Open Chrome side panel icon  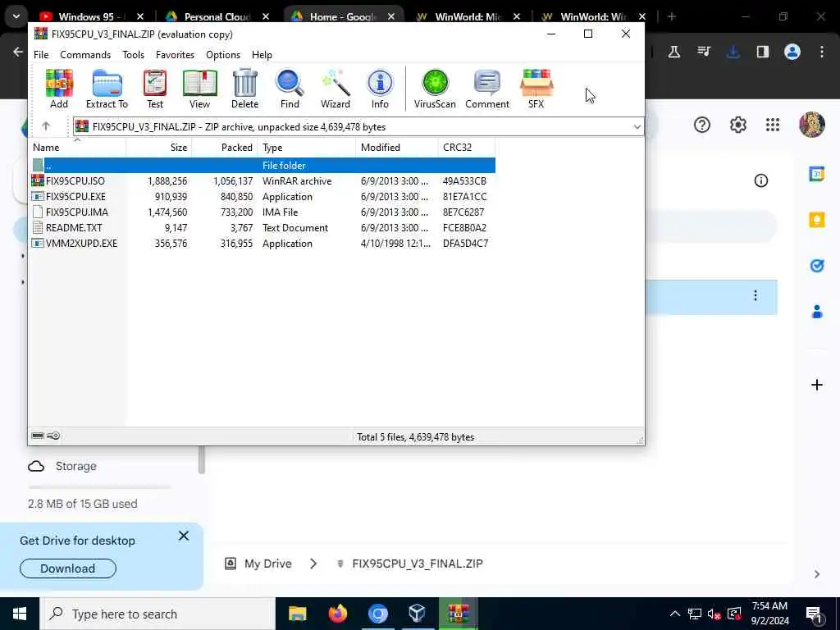pos(763,52)
